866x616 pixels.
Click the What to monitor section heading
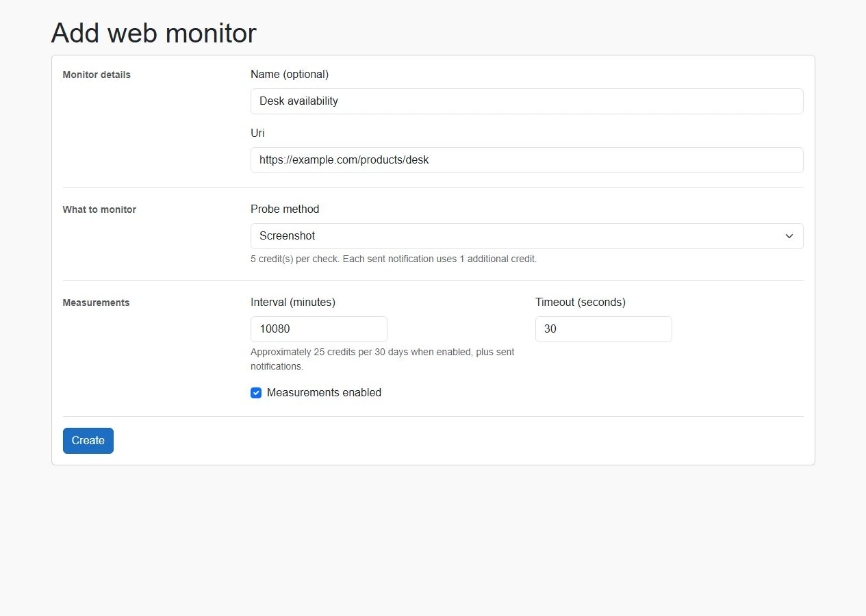99,209
